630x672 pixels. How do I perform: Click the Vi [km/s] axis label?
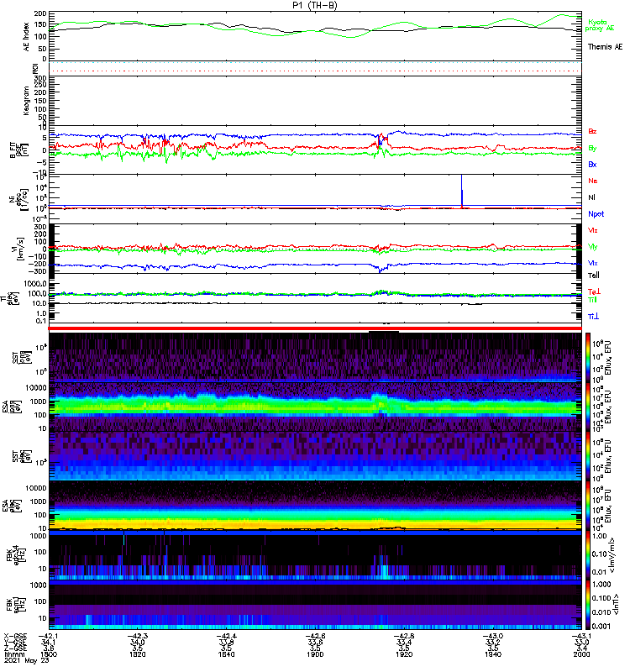tap(17, 249)
